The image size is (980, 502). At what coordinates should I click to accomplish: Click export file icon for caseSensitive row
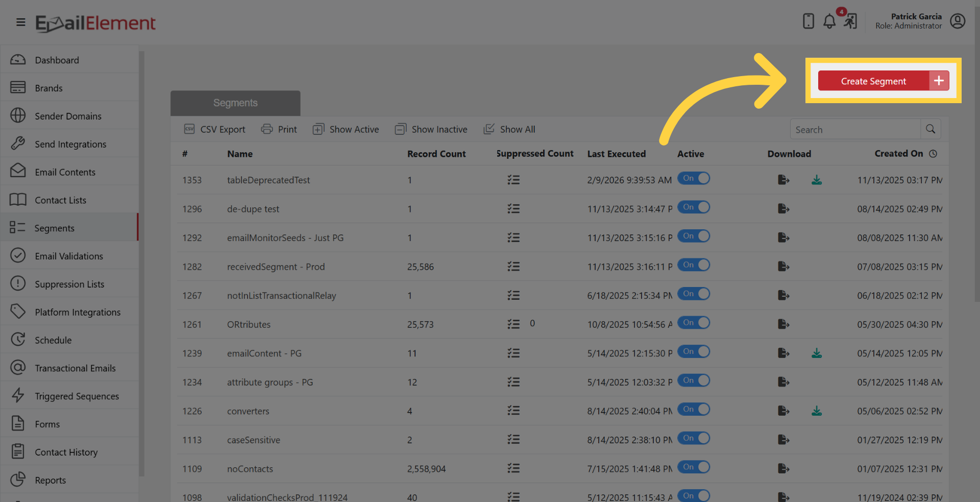[x=783, y=440]
